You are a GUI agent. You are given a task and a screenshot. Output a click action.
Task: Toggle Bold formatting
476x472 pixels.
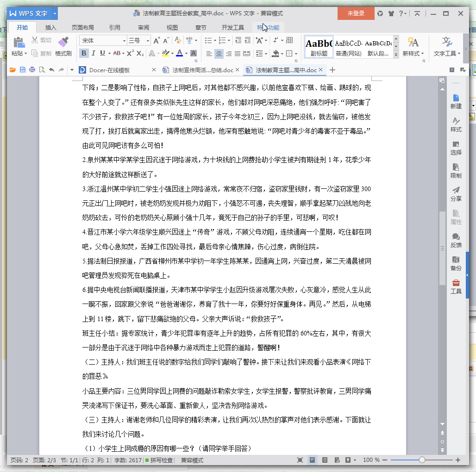pyautogui.click(x=84, y=53)
